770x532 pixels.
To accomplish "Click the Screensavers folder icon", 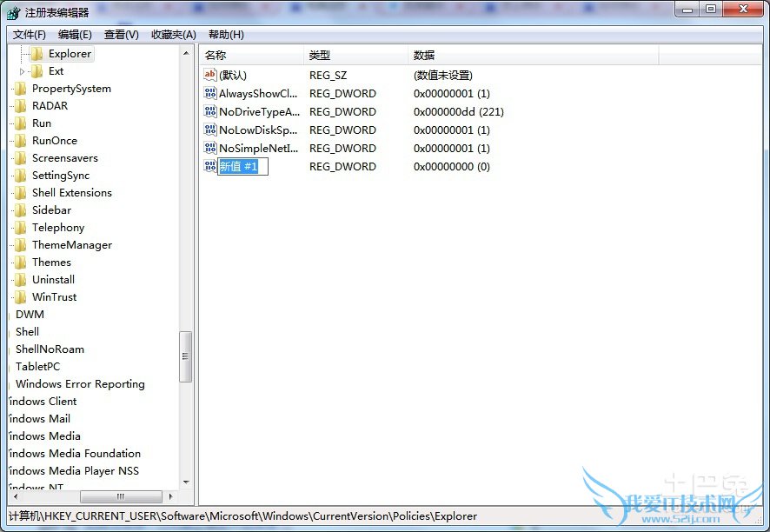I will 20,158.
